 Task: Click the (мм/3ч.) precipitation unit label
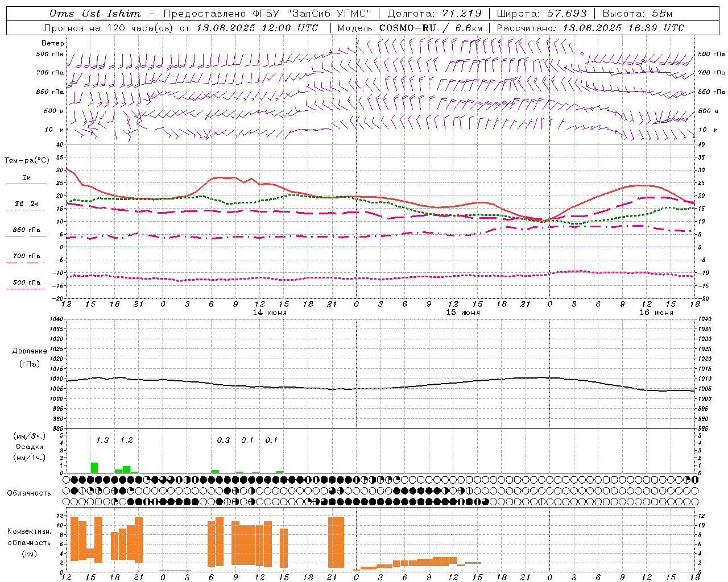[30, 436]
